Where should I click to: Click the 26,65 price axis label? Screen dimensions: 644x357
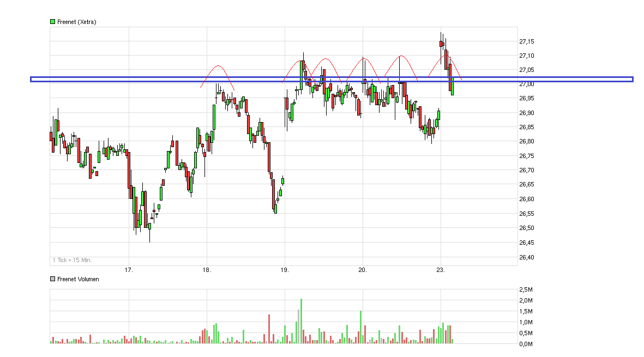tap(527, 184)
